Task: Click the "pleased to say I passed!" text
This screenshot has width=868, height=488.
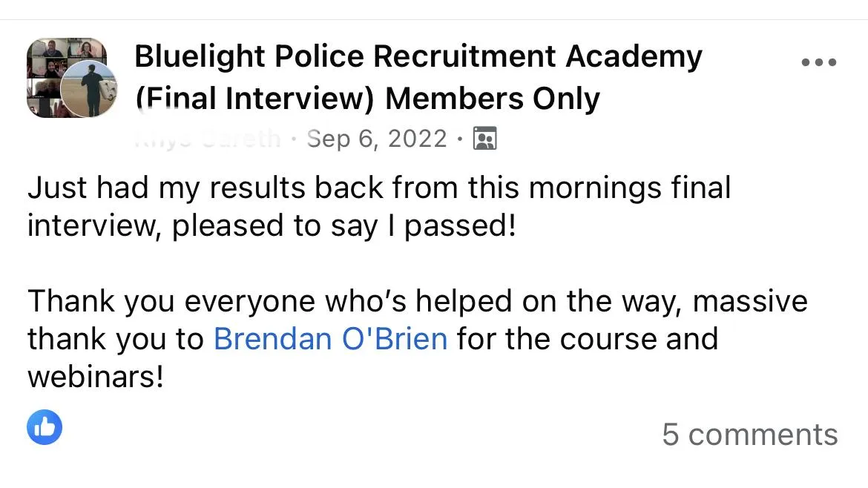Action: point(343,225)
